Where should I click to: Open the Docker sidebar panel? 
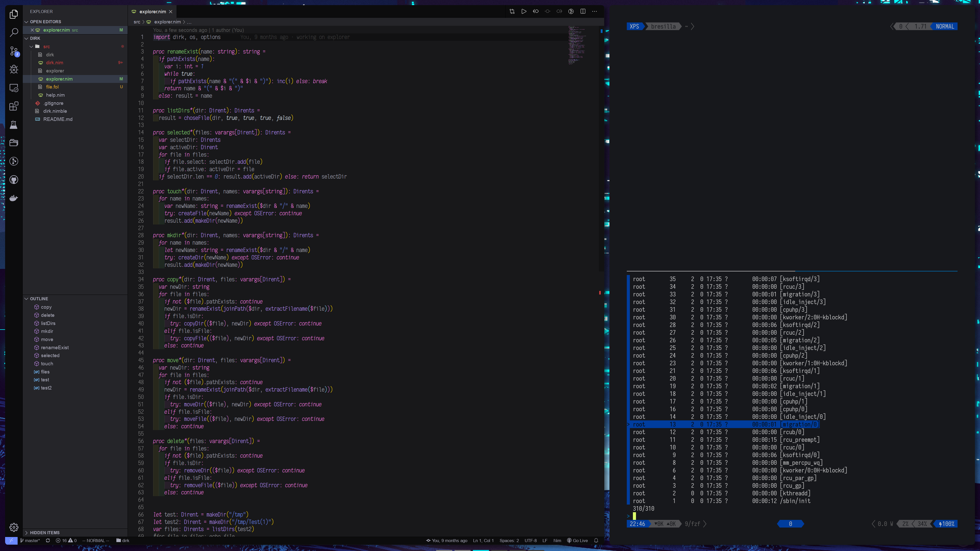click(x=14, y=198)
